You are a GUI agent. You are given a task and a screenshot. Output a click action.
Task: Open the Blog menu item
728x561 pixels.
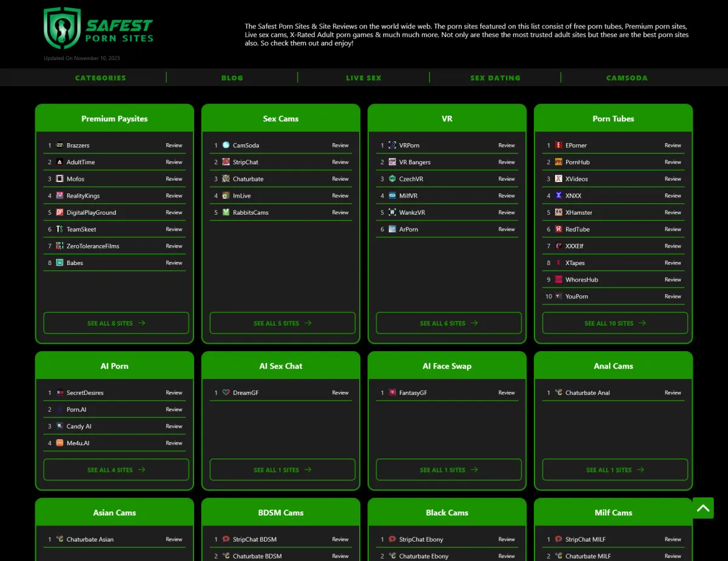click(232, 78)
